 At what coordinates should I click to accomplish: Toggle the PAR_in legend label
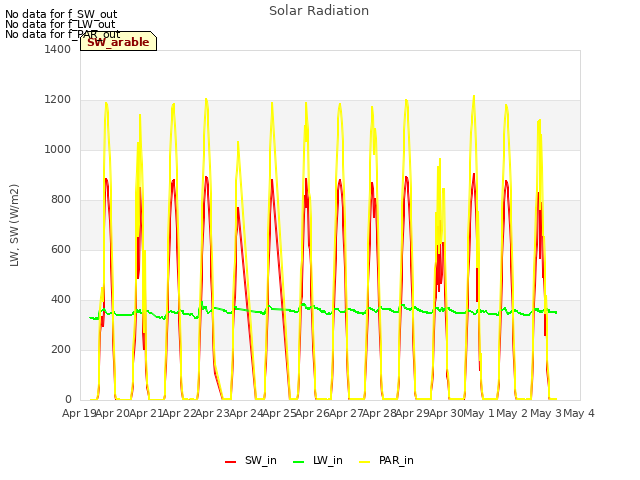point(396,460)
